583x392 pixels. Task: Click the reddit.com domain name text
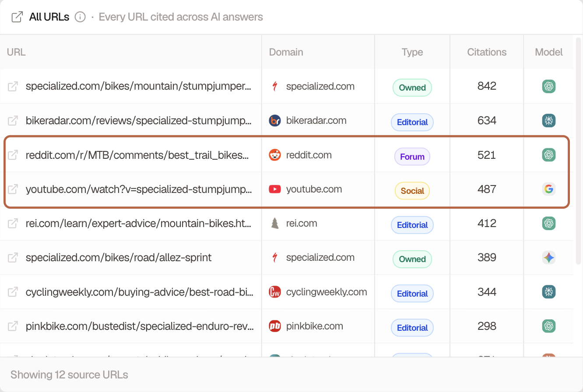tap(309, 155)
